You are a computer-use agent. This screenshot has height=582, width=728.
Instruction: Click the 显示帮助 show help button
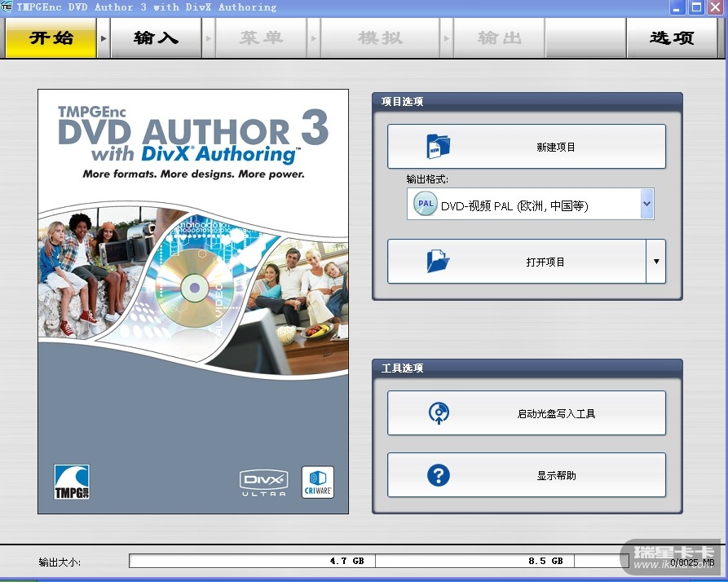[x=527, y=475]
